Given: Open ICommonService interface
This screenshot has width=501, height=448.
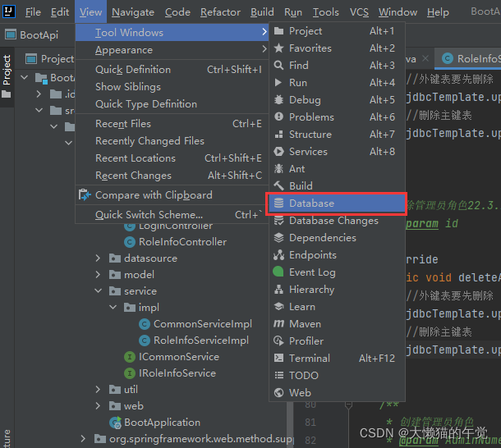Looking at the screenshot, I should (x=178, y=357).
